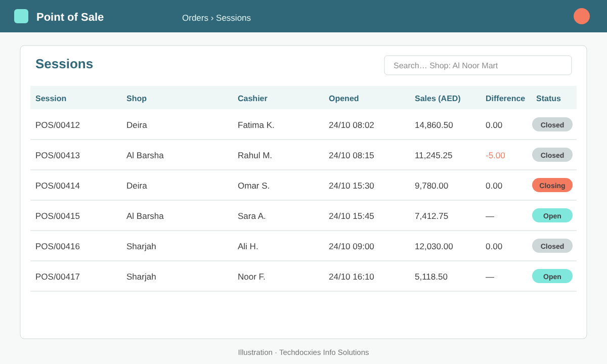Click Al Barsha shop in POS/00415 row
Viewport: 607px width, 364px height.
tap(145, 216)
